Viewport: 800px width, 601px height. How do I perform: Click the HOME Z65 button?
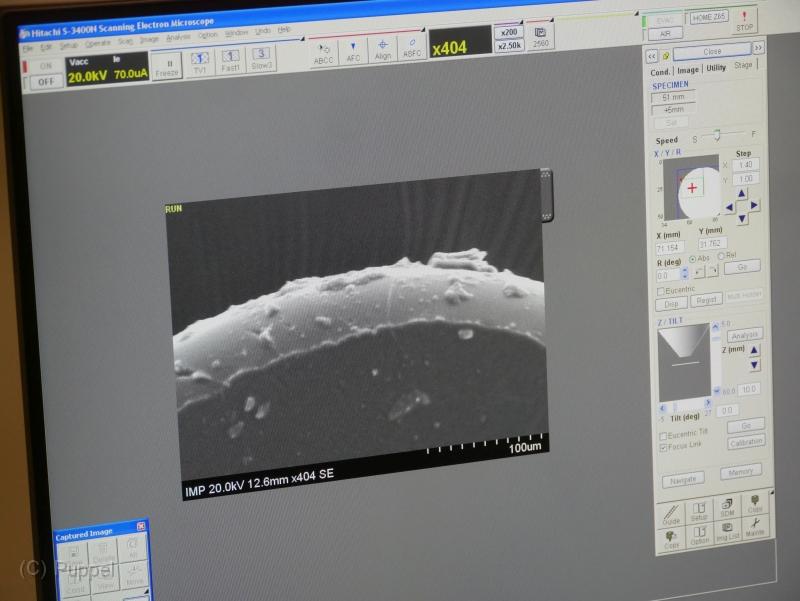pos(708,17)
